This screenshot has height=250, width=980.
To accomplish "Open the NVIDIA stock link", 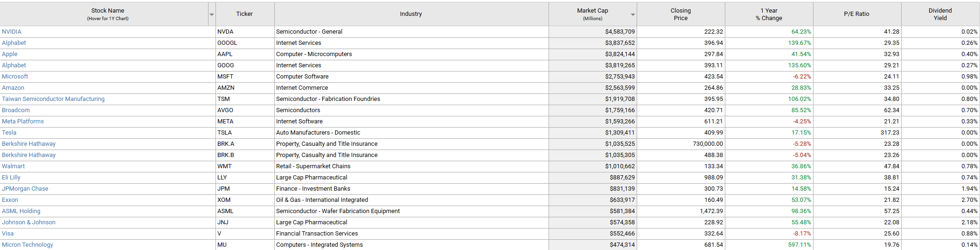I will (12, 32).
